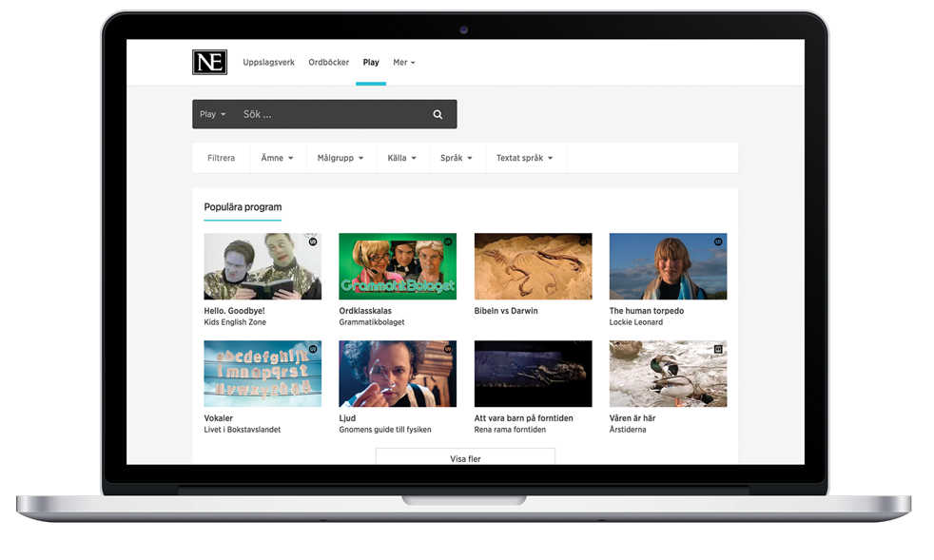Open the Språk filter dropdown
The height and width of the screenshot is (560, 934).
(457, 159)
